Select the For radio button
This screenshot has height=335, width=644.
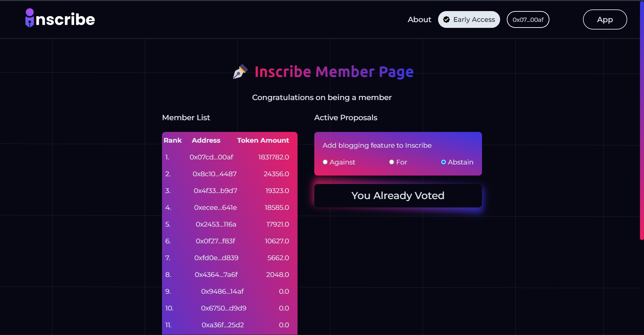391,162
